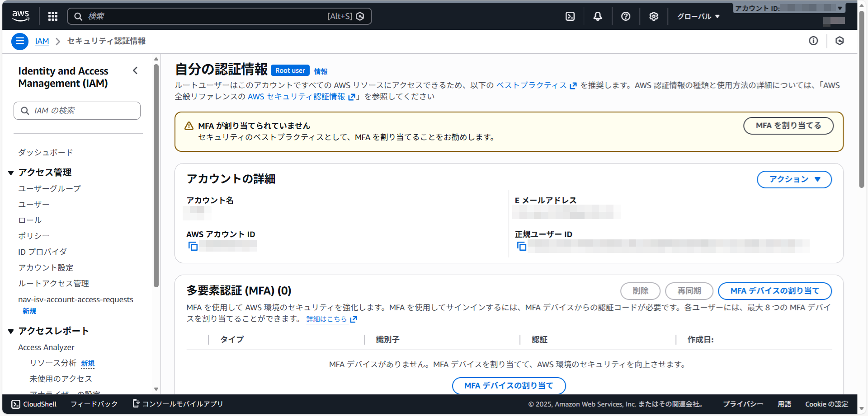
Task: Click the MFA を割り当てる button
Action: tap(788, 126)
